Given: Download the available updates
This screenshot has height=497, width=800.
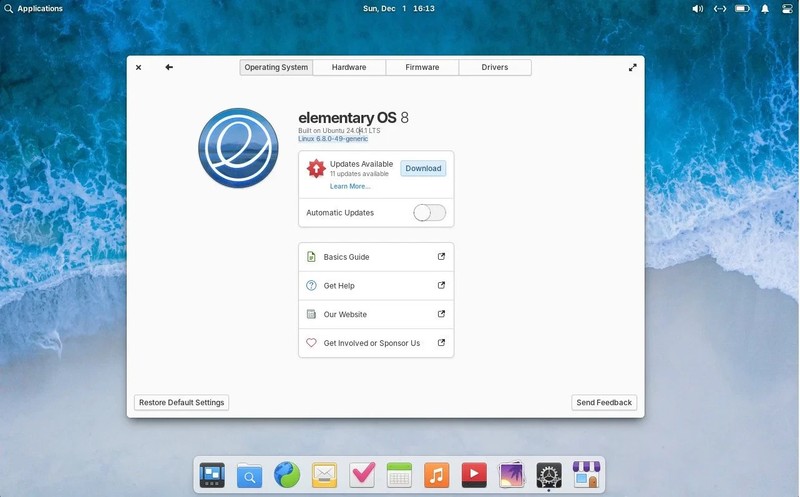Looking at the screenshot, I should 423,168.
